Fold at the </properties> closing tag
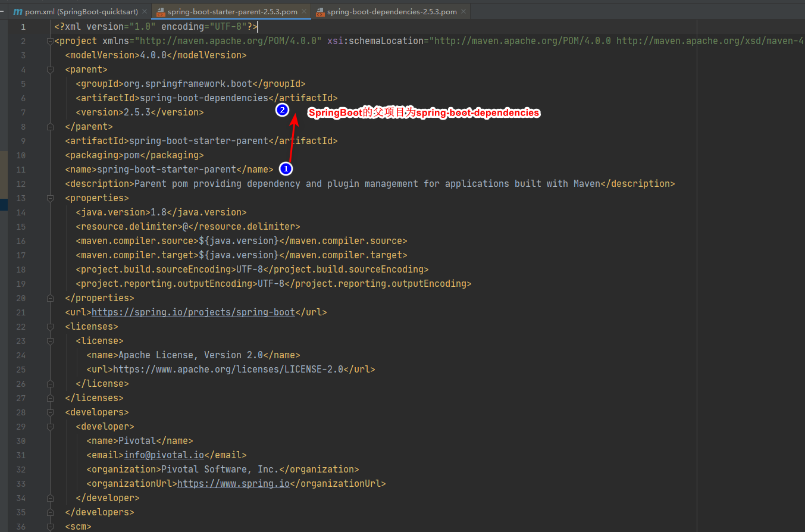Screen dimensions: 805x532 (x=49, y=298)
